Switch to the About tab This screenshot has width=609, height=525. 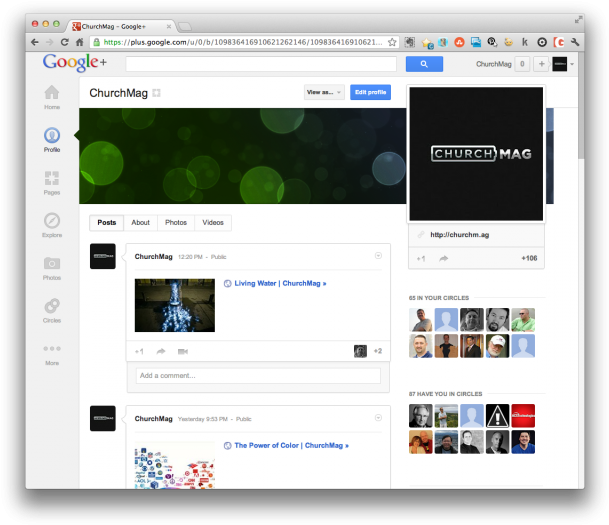coord(141,223)
